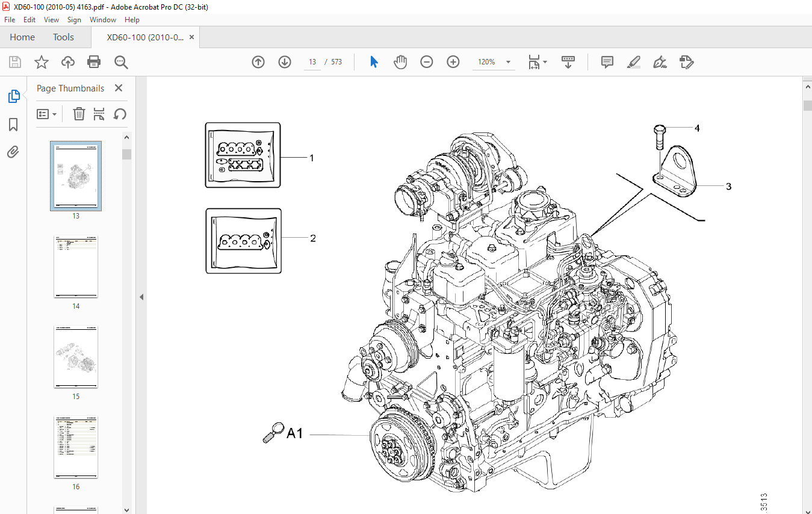Collapse the navigation pane with the arrow

tap(141, 297)
